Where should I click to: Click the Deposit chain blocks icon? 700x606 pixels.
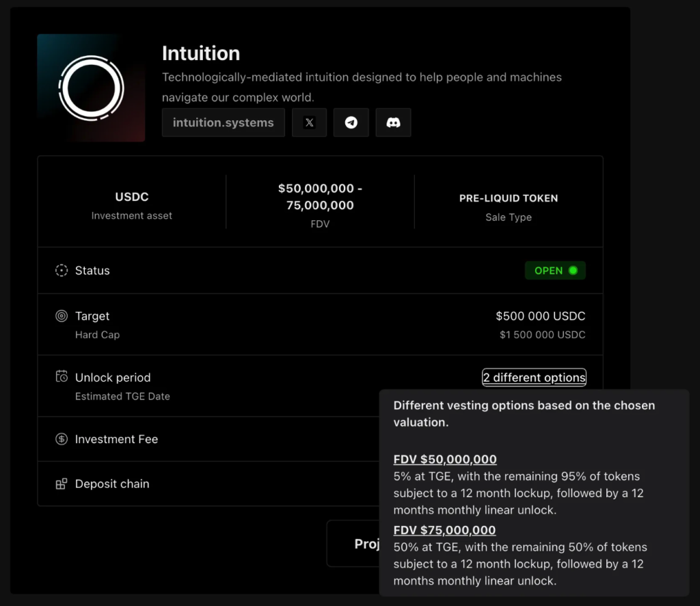pos(62,484)
